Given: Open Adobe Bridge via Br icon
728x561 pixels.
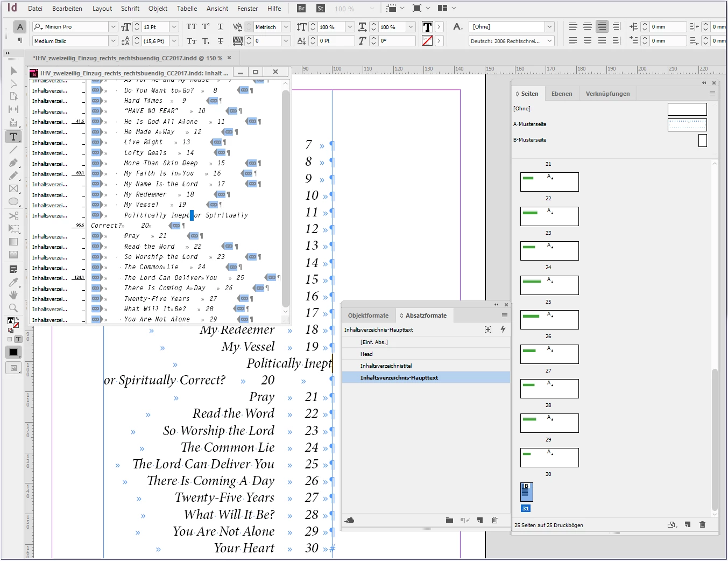Looking at the screenshot, I should (x=301, y=8).
